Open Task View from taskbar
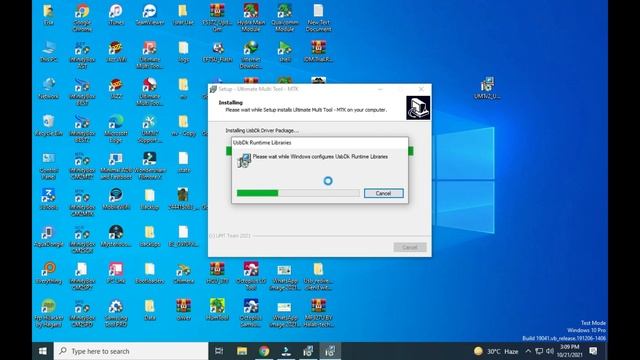This screenshot has width=640, height=360. point(219,351)
